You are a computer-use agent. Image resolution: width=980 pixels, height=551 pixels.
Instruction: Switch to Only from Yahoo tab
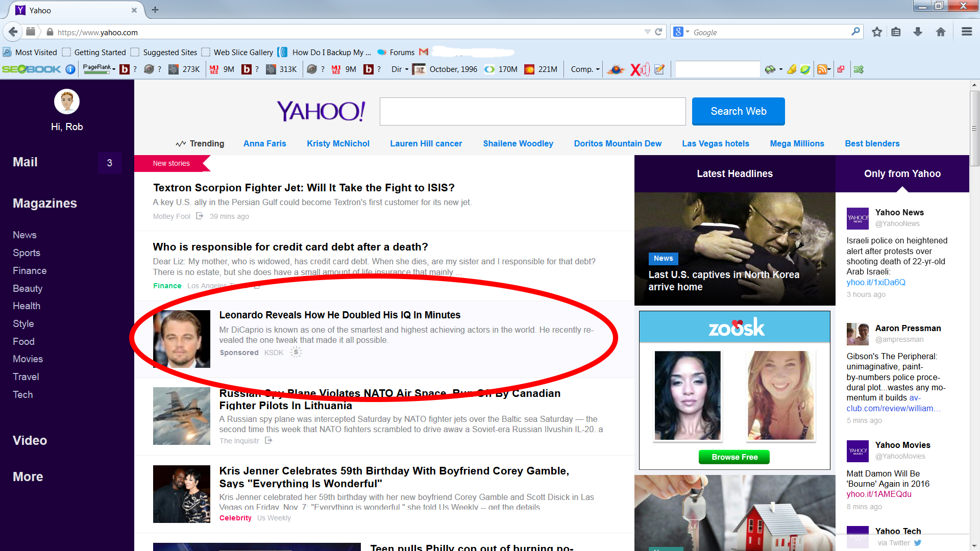(902, 173)
